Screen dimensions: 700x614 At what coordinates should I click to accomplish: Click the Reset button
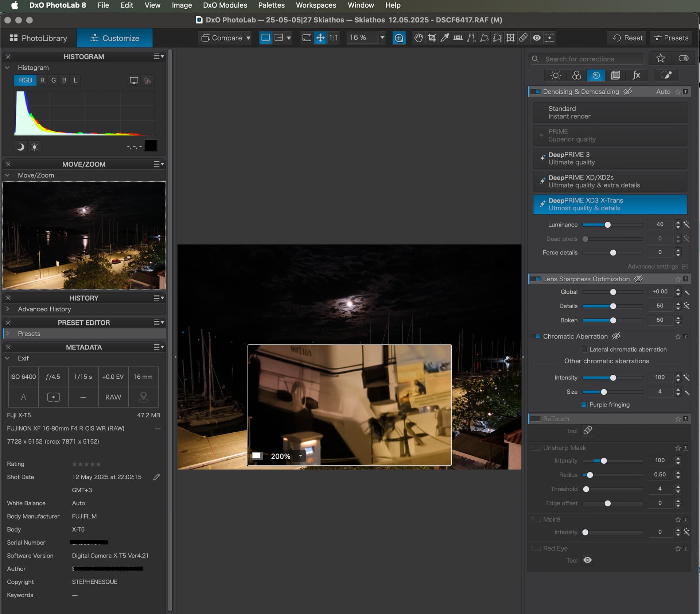[627, 38]
